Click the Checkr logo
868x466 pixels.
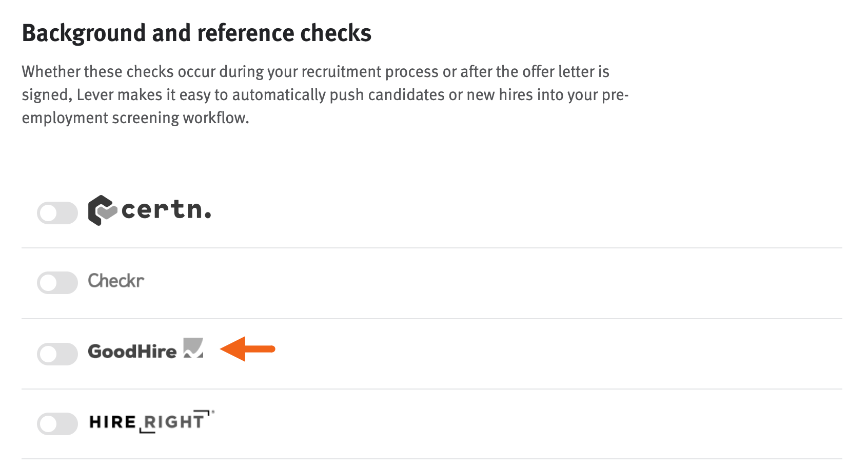tap(116, 281)
